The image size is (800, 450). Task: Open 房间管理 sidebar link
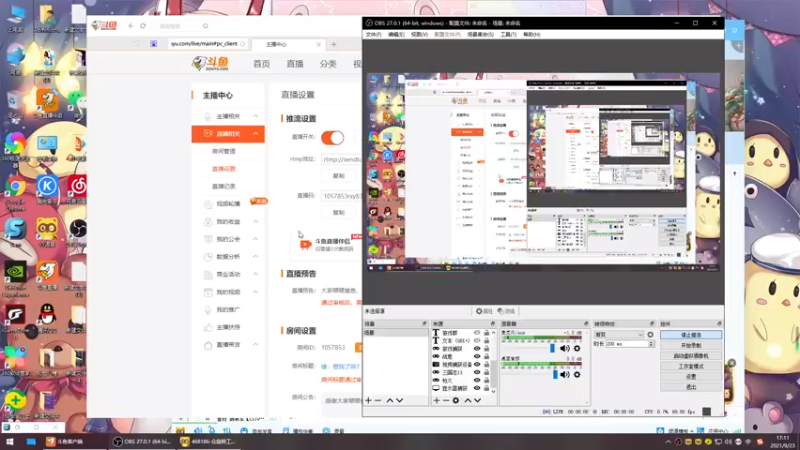[x=223, y=151]
